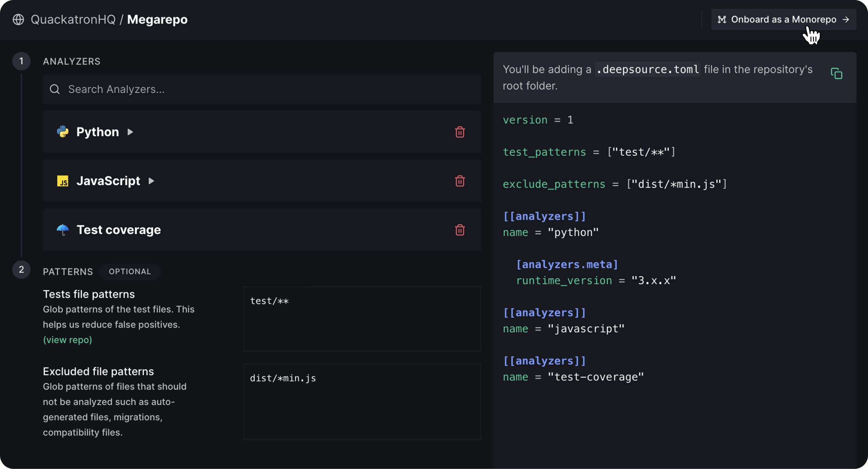
Task: Open the view repo link
Action: click(67, 340)
